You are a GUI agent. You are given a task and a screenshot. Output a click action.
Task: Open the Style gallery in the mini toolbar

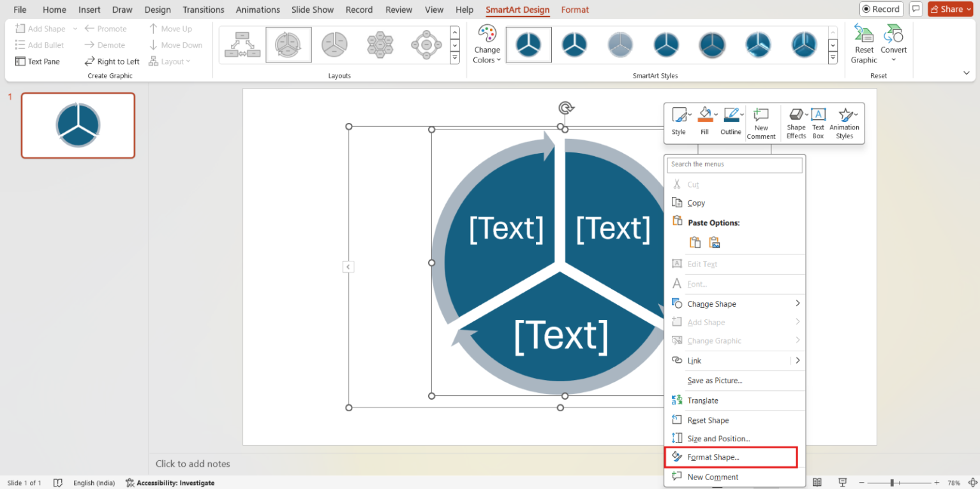(680, 122)
